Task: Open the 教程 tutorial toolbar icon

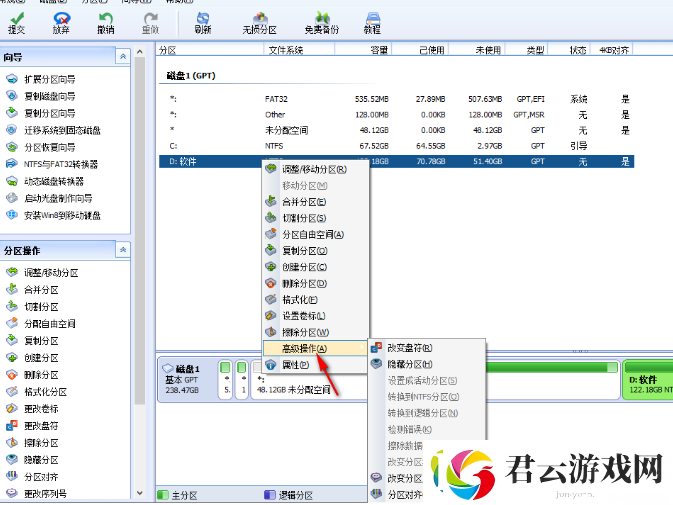Action: [x=372, y=23]
